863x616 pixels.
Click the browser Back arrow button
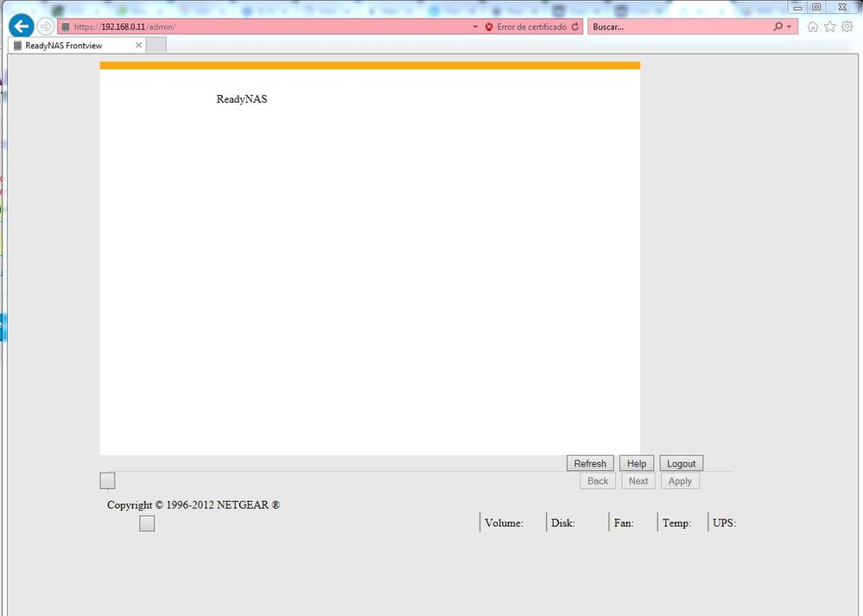[x=21, y=27]
